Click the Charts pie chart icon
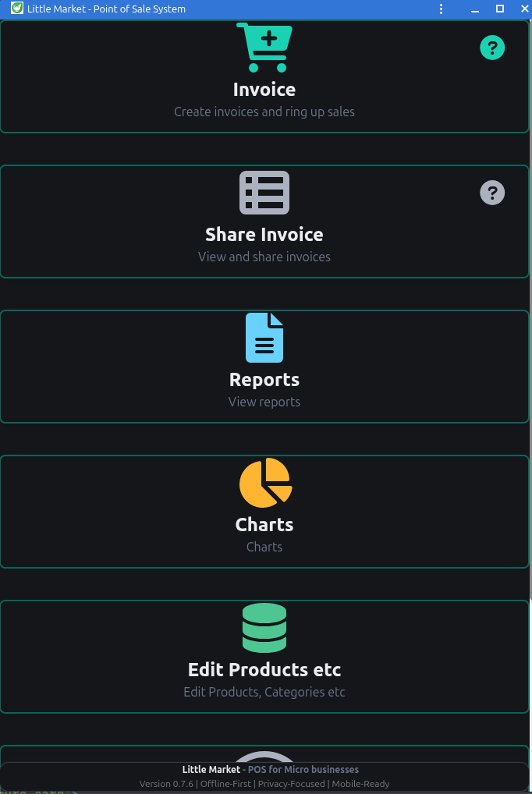 pos(265,483)
